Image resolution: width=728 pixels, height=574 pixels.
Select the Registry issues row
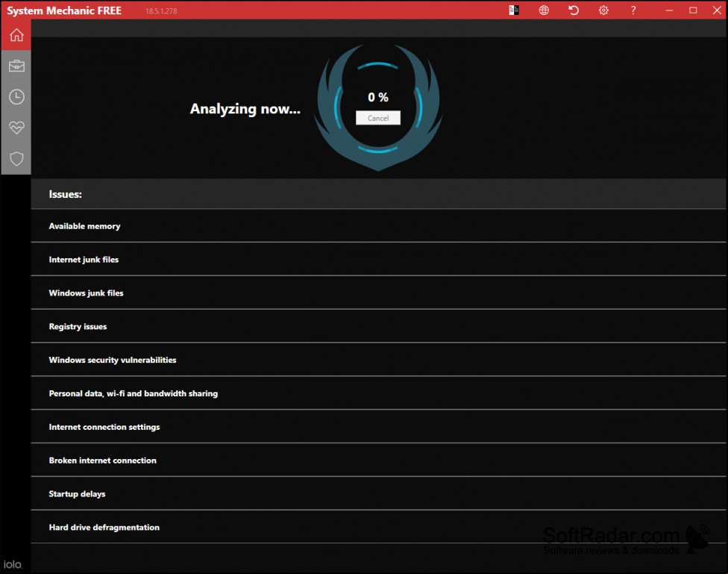(x=378, y=326)
